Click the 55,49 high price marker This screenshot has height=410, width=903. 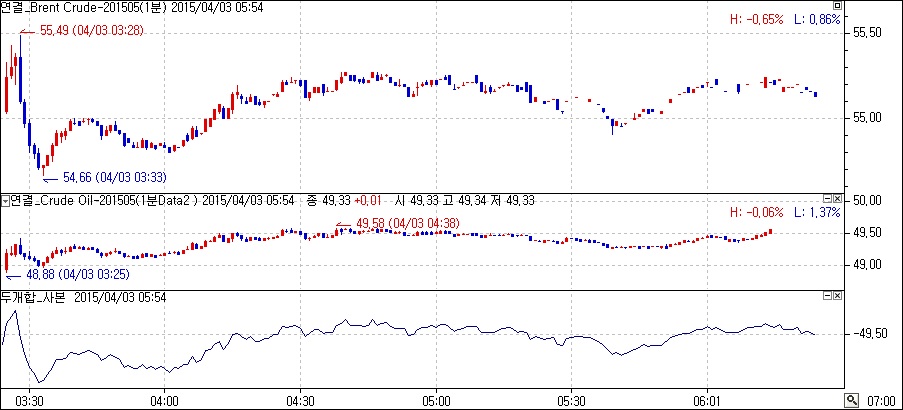tap(91, 31)
